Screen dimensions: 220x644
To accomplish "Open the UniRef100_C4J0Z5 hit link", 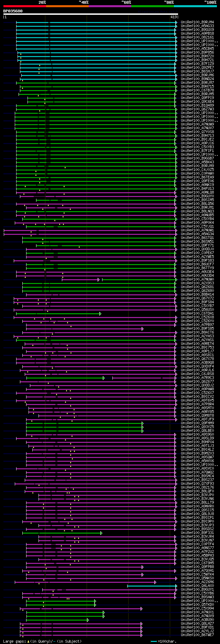I will 197,170.
